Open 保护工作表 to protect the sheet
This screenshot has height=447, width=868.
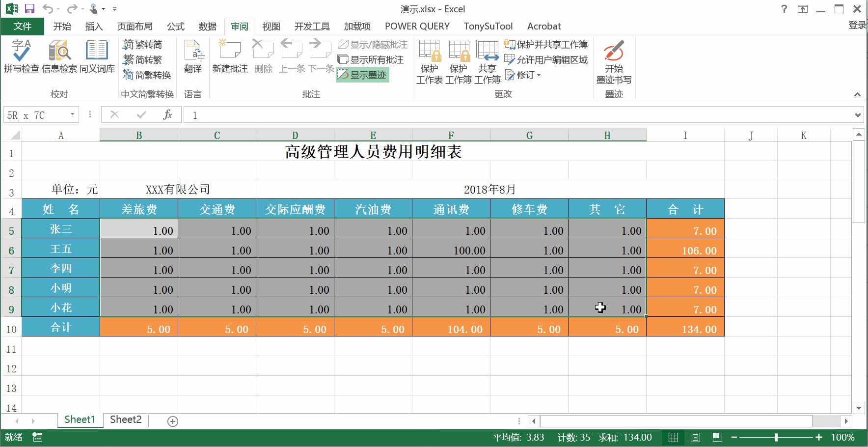tap(429, 61)
